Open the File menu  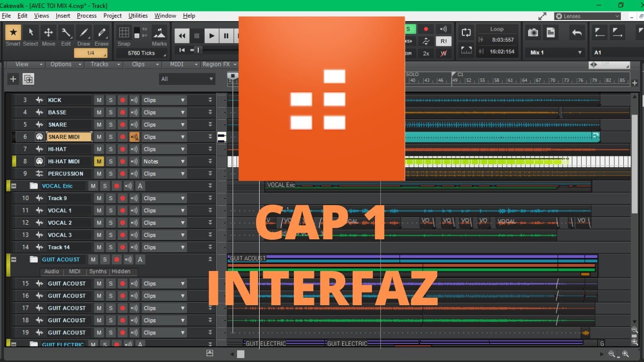[6, 16]
